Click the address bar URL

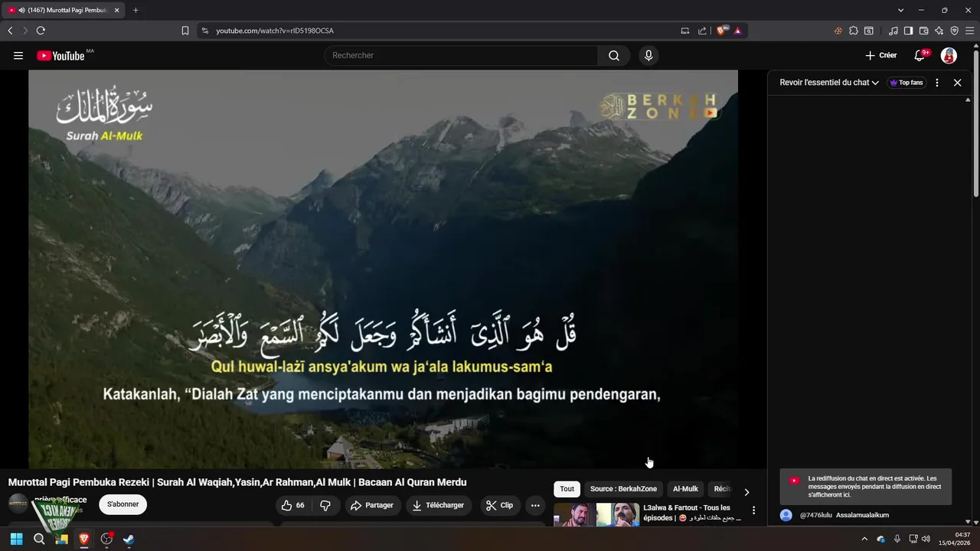pyautogui.click(x=275, y=31)
